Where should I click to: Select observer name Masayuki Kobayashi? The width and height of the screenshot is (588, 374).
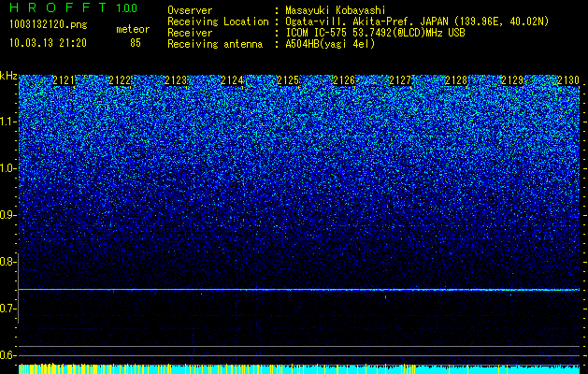(336, 10)
